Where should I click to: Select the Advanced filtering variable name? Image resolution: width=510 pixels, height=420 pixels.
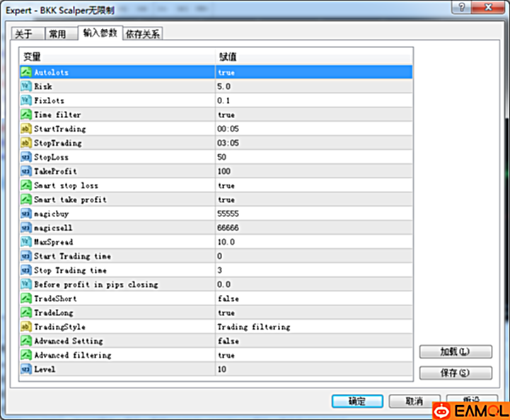[x=73, y=355]
